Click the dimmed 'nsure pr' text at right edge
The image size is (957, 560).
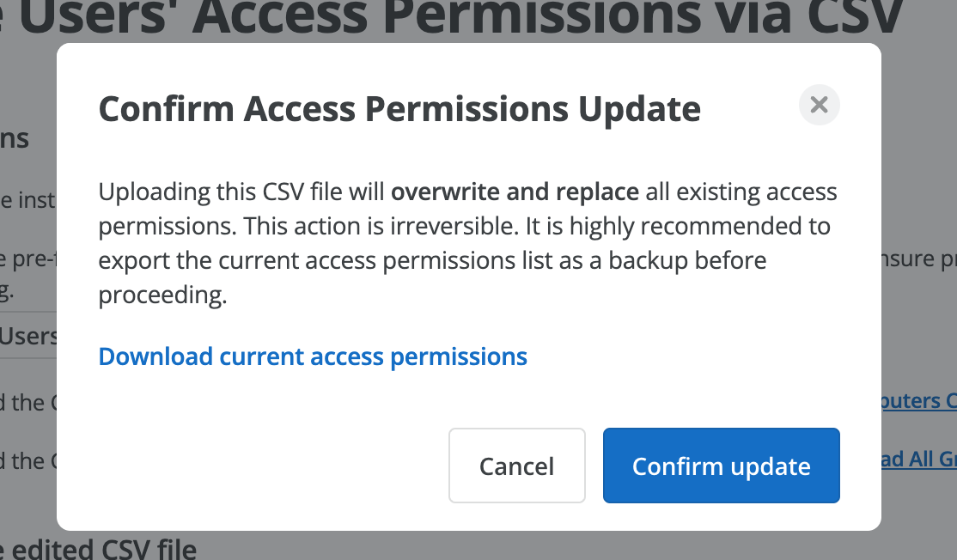point(918,259)
